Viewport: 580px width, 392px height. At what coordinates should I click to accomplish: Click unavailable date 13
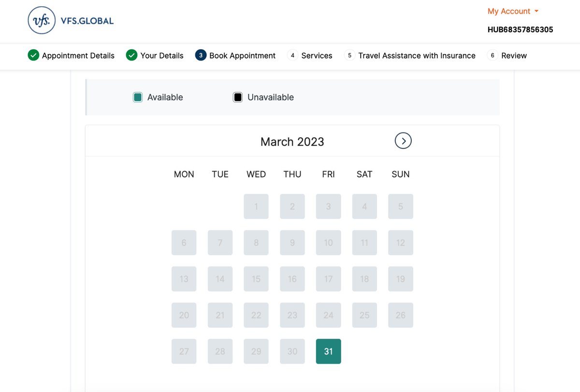pos(184,279)
